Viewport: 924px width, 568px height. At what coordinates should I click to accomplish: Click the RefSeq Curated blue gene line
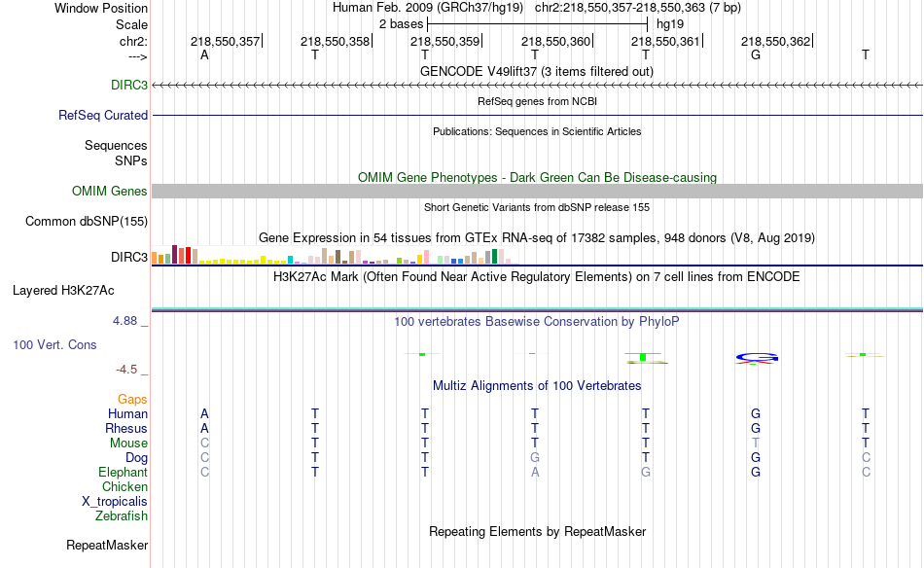point(538,116)
